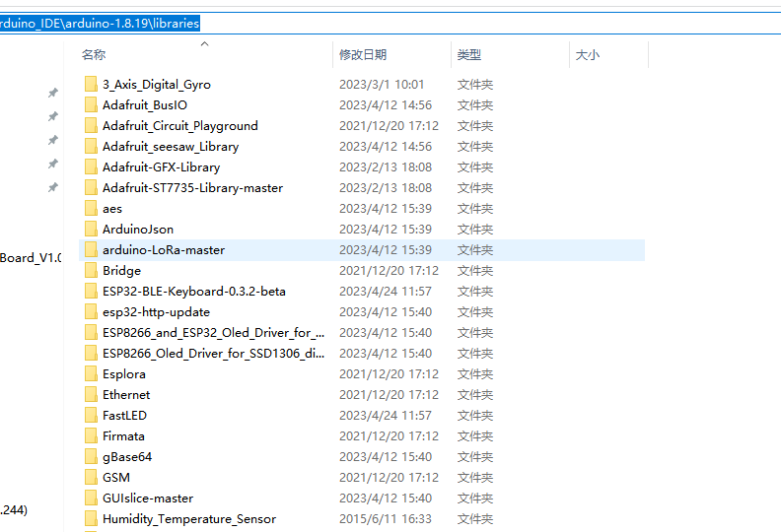781x532 pixels.
Task: Click the Adafruit_BusIO folder icon
Action: pos(91,105)
